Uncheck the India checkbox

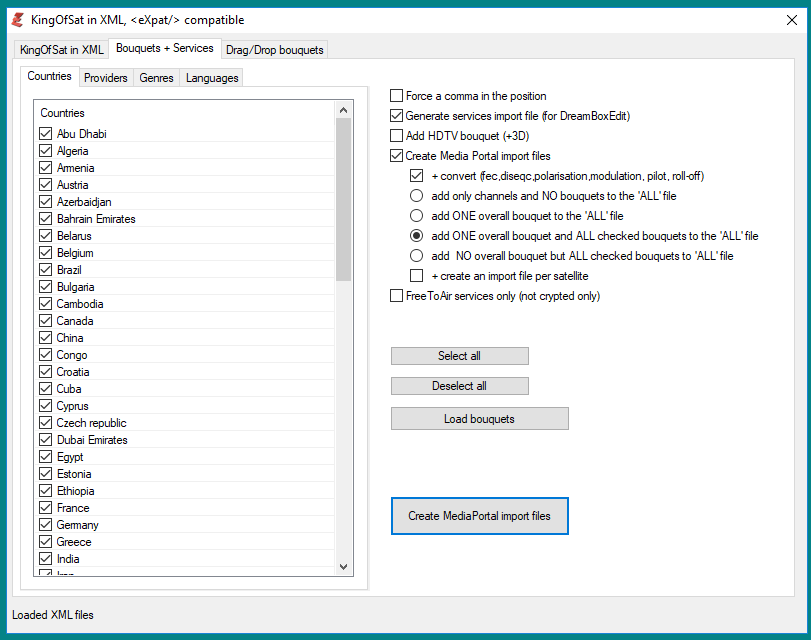tap(46, 559)
